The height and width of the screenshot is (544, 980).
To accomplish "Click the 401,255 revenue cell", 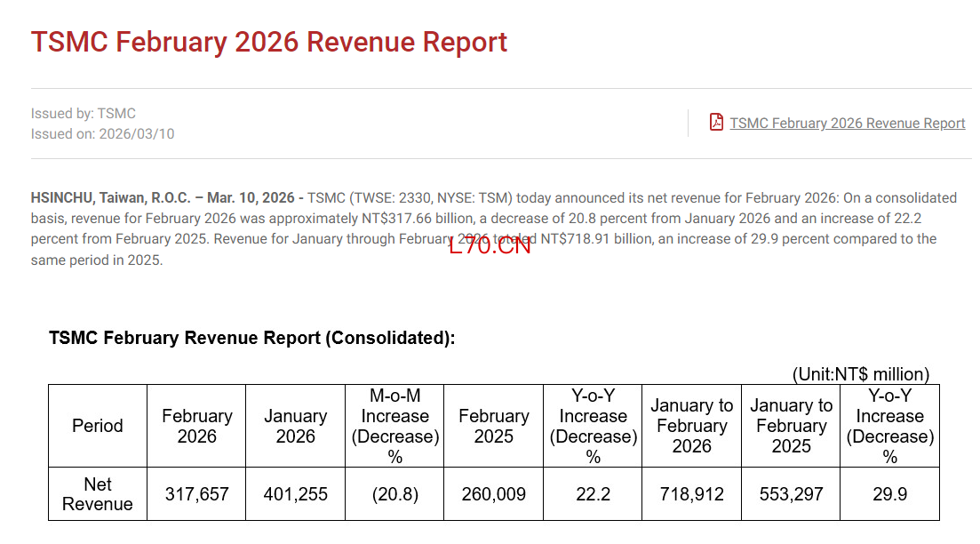I will 296,494.
